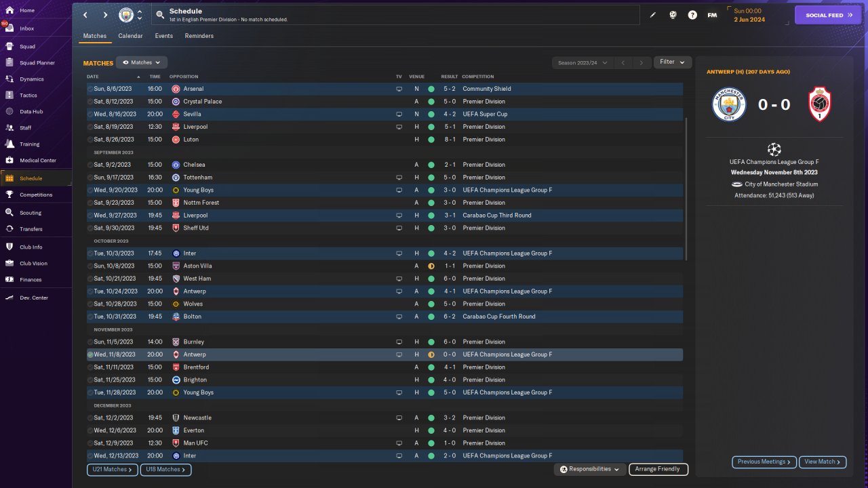Click the Arrange Friendly button
The image size is (868, 488).
coord(658,469)
